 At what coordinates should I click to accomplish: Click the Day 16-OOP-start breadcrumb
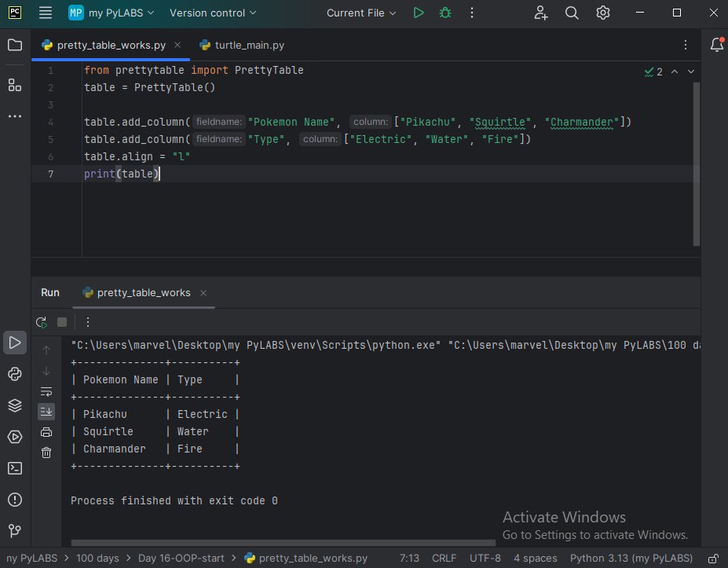pyautogui.click(x=181, y=559)
